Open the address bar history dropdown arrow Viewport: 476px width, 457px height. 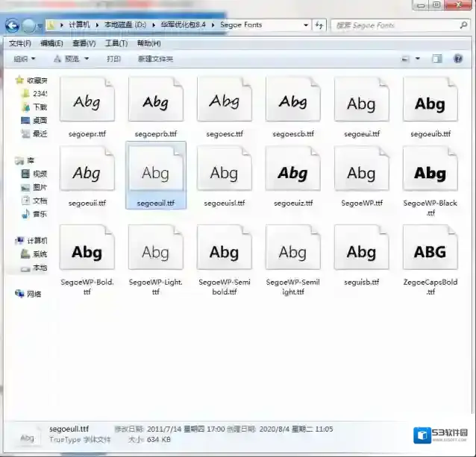306,25
